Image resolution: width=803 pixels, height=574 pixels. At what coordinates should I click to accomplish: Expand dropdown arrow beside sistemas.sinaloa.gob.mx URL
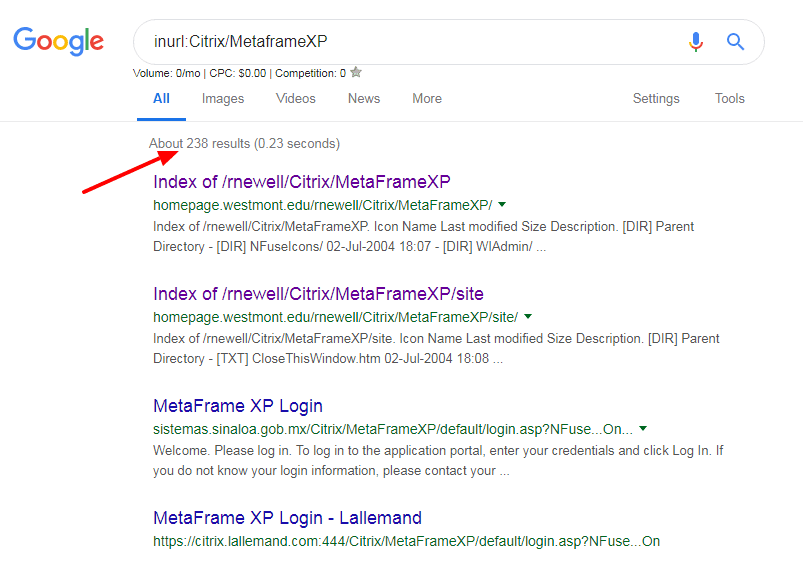click(x=643, y=429)
